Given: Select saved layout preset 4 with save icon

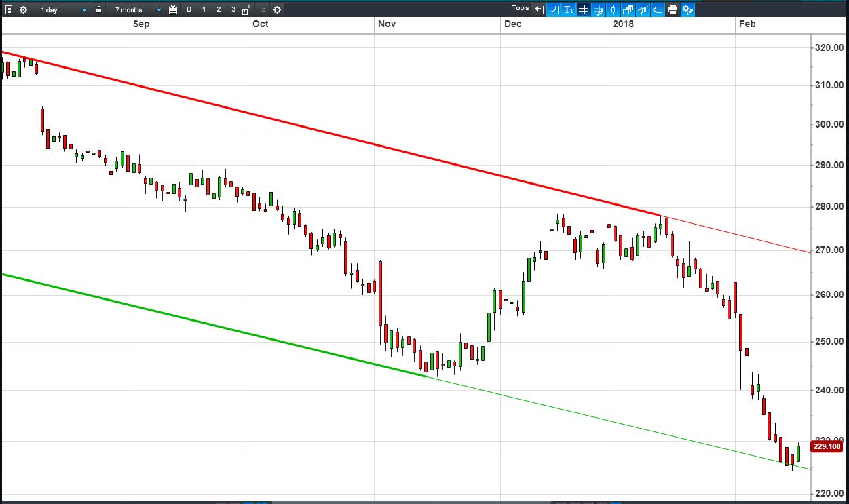Looking at the screenshot, I should pos(246,10).
